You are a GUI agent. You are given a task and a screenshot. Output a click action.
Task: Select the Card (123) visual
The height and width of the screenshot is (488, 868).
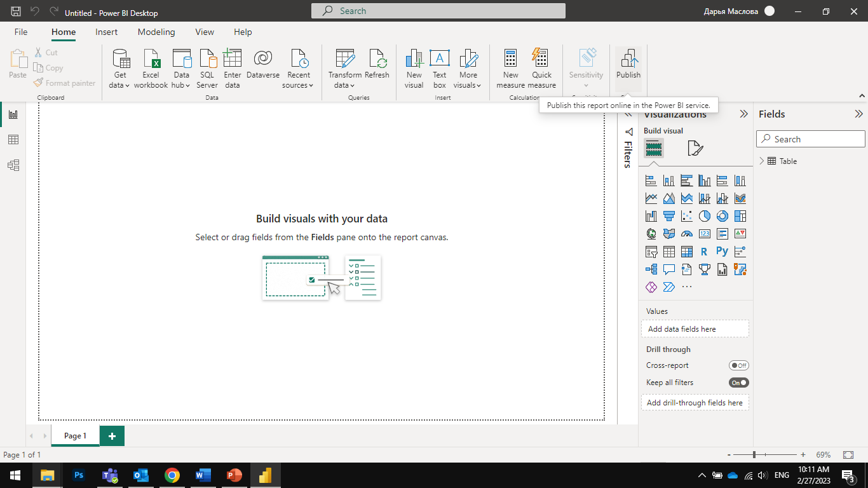coord(704,234)
